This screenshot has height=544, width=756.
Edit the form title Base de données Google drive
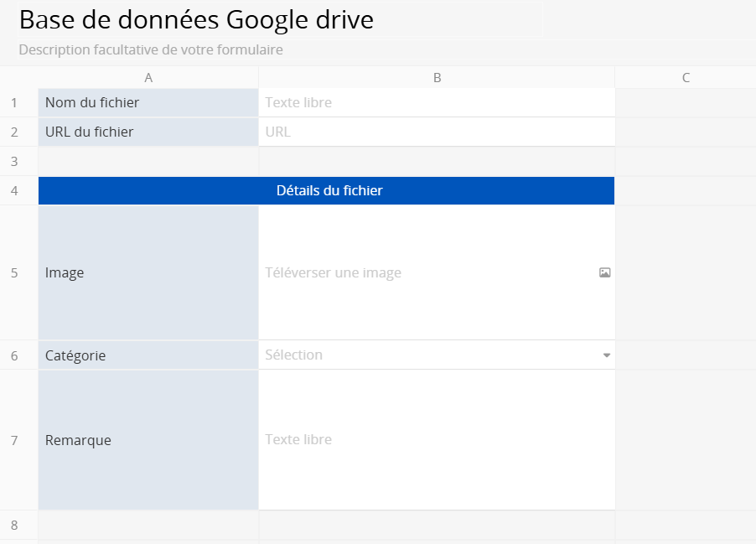pyautogui.click(x=196, y=20)
